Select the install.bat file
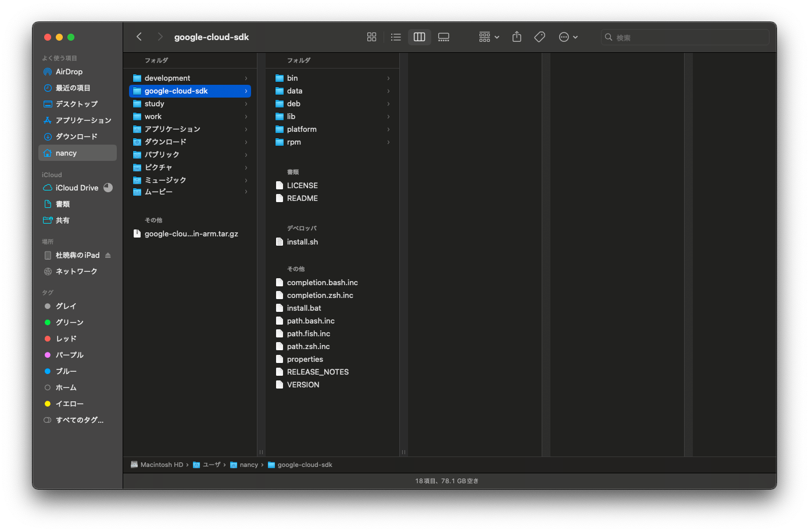The image size is (809, 532). pos(332,308)
